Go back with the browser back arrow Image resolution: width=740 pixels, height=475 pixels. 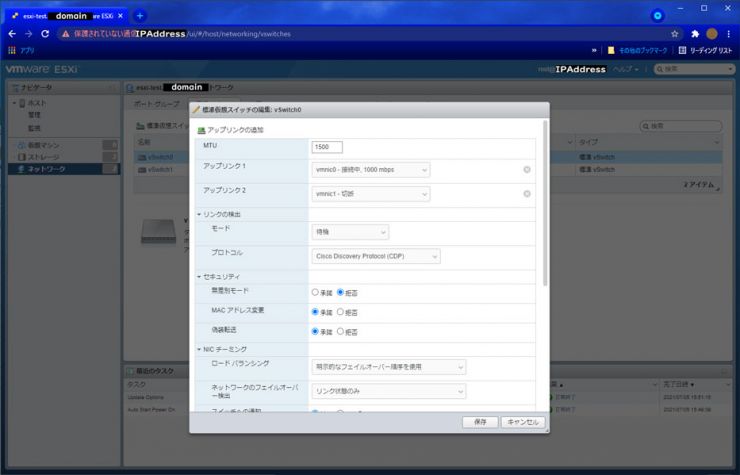[x=12, y=34]
